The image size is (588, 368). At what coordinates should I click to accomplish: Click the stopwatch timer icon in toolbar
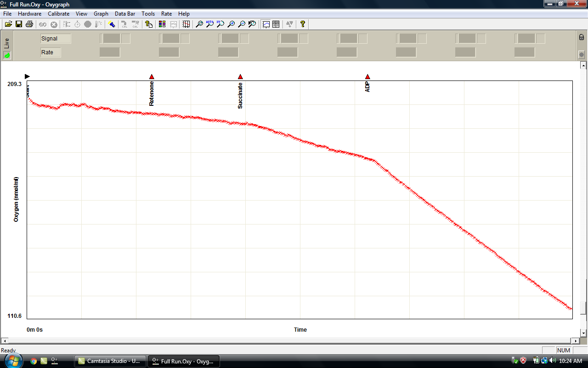click(77, 24)
